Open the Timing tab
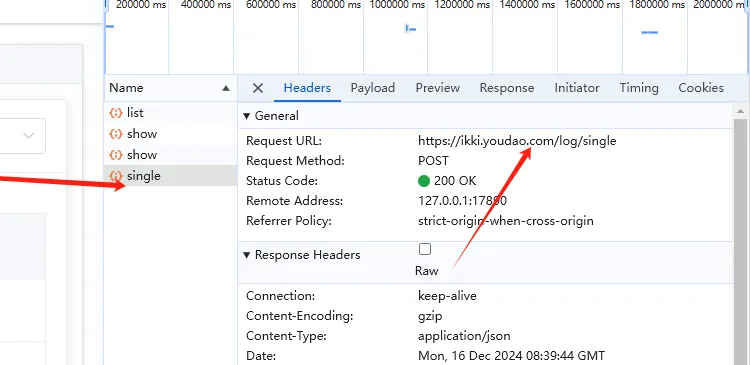This screenshot has width=750, height=365. (x=639, y=88)
